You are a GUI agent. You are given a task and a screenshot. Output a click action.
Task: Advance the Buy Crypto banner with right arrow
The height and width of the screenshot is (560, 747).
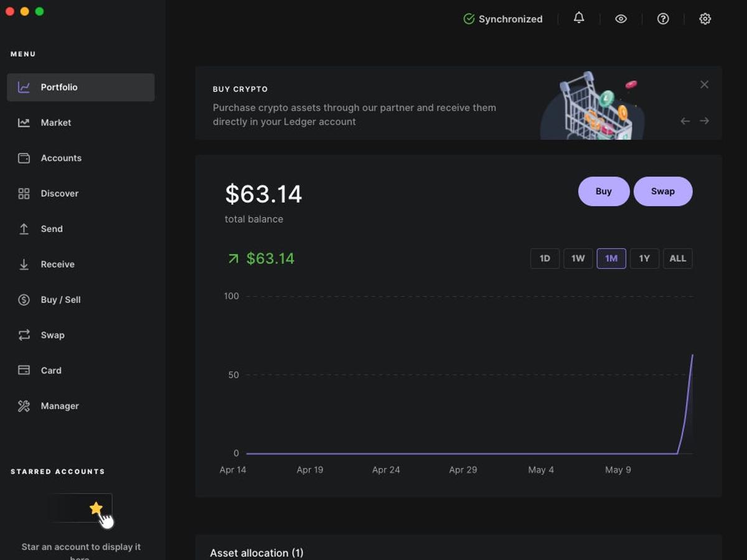705,121
